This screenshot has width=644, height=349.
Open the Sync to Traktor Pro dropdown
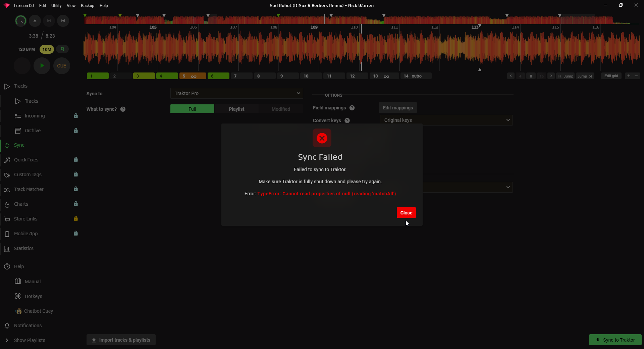coord(236,93)
